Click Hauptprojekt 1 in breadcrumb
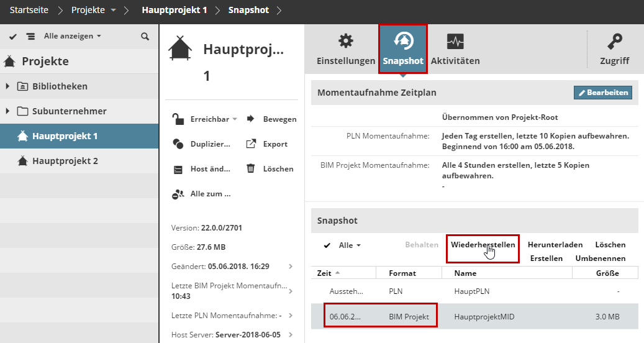Image resolution: width=644 pixels, height=343 pixels. click(174, 10)
